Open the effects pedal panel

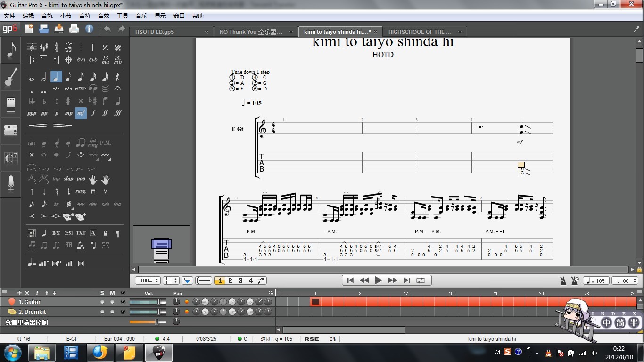tap(11, 104)
